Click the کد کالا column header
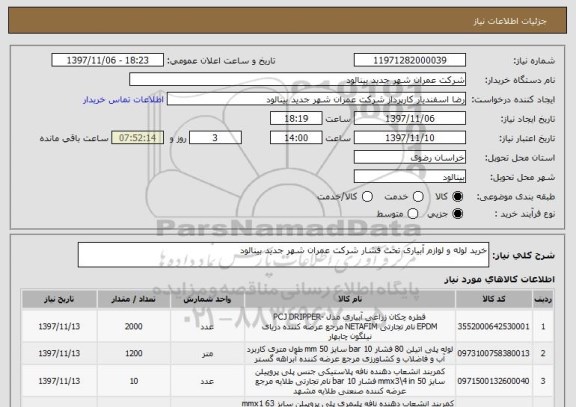 pyautogui.click(x=494, y=299)
